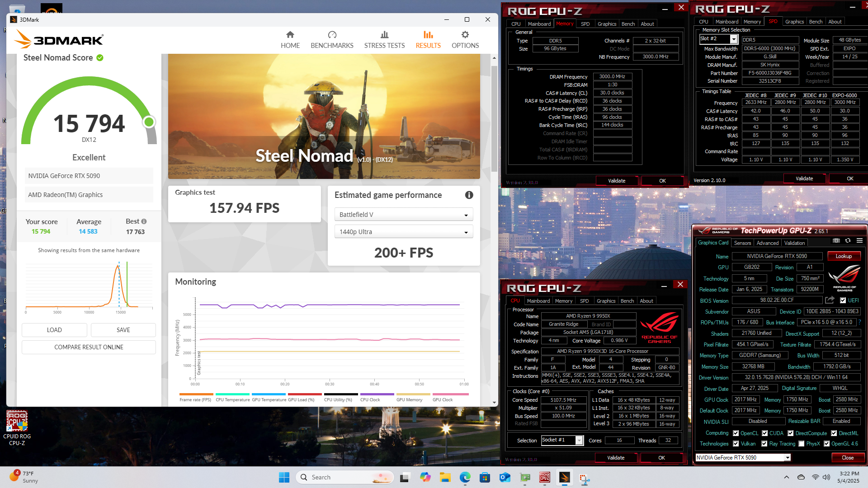Switch to Advanced tab in GPU-Z
The width and height of the screenshot is (868, 488).
[768, 243]
